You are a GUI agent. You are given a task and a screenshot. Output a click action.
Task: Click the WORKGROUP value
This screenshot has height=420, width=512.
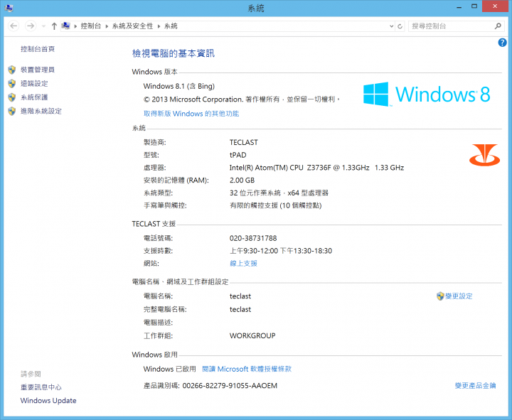click(x=252, y=335)
